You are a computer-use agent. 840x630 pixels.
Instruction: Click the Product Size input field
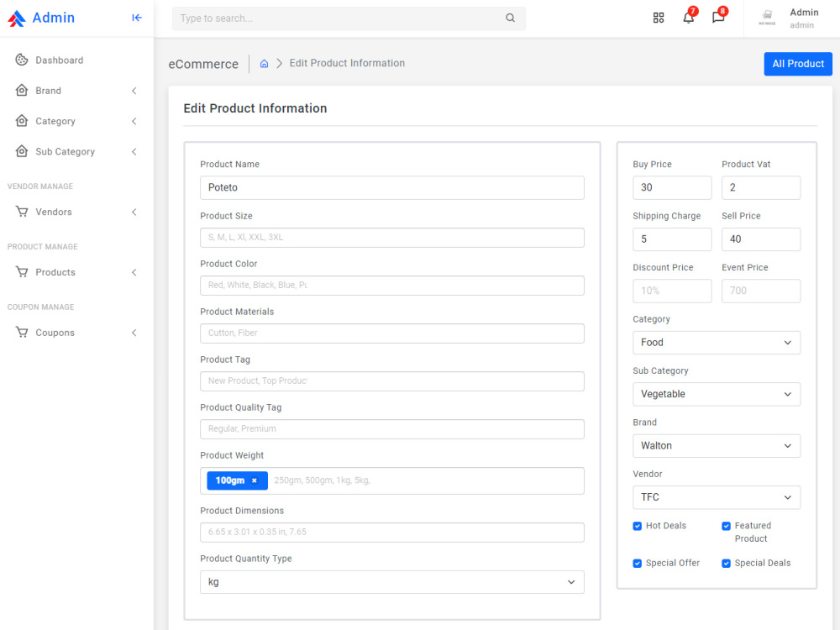tap(391, 238)
